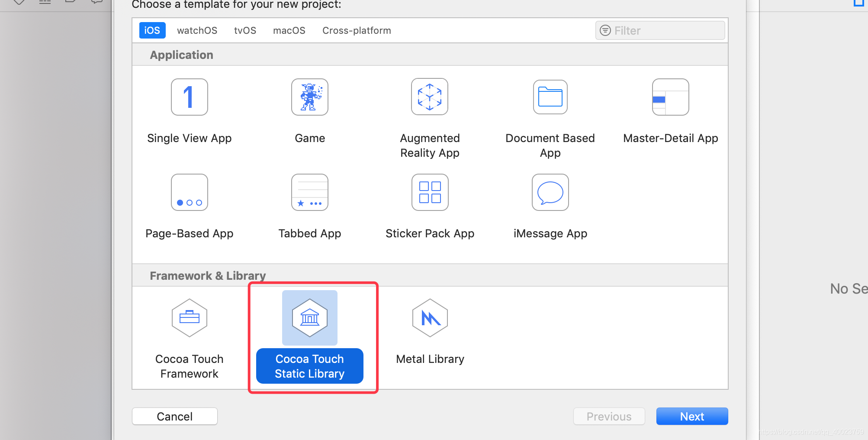Select the Augmented Reality App icon
This screenshot has height=440, width=868.
[x=430, y=97]
